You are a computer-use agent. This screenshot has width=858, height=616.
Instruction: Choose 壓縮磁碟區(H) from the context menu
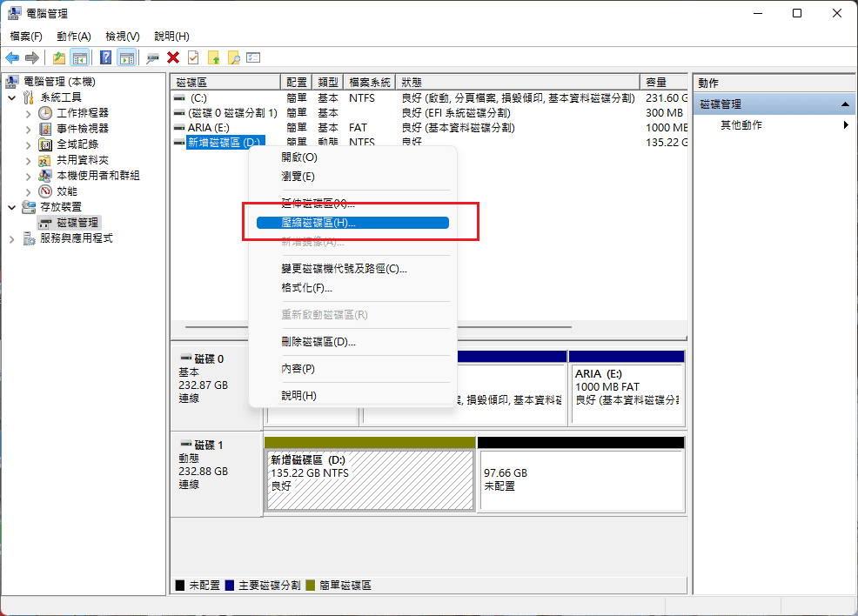(x=352, y=223)
